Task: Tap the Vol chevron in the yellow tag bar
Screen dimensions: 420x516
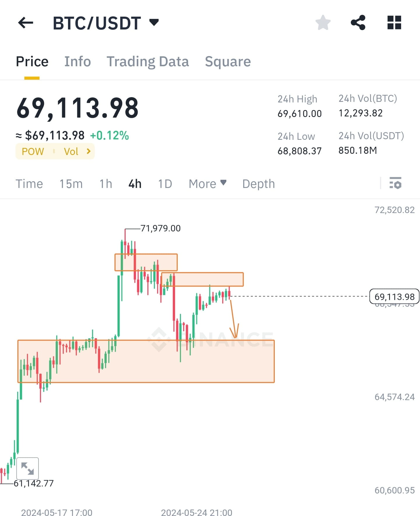Action: point(88,151)
